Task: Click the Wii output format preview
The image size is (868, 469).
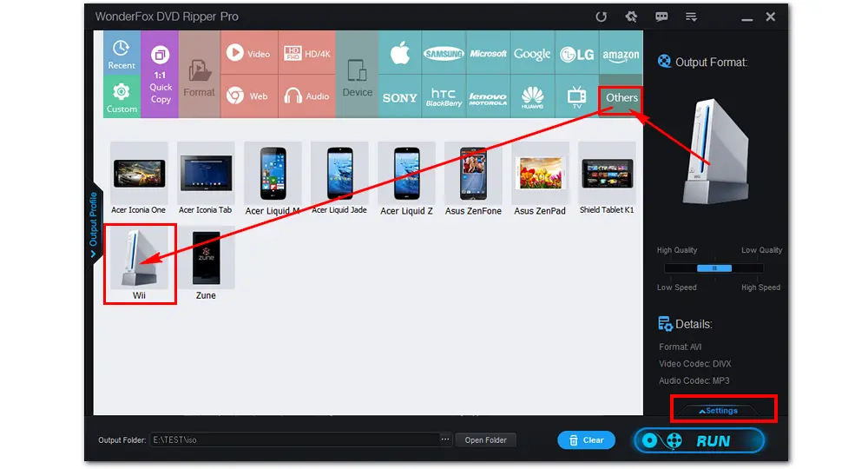Action: 716,150
